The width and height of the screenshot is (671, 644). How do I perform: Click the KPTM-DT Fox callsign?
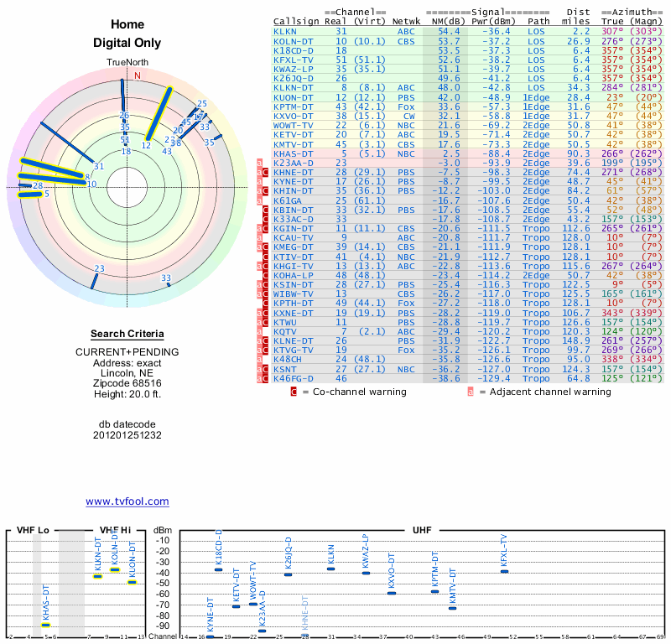pyautogui.click(x=294, y=107)
